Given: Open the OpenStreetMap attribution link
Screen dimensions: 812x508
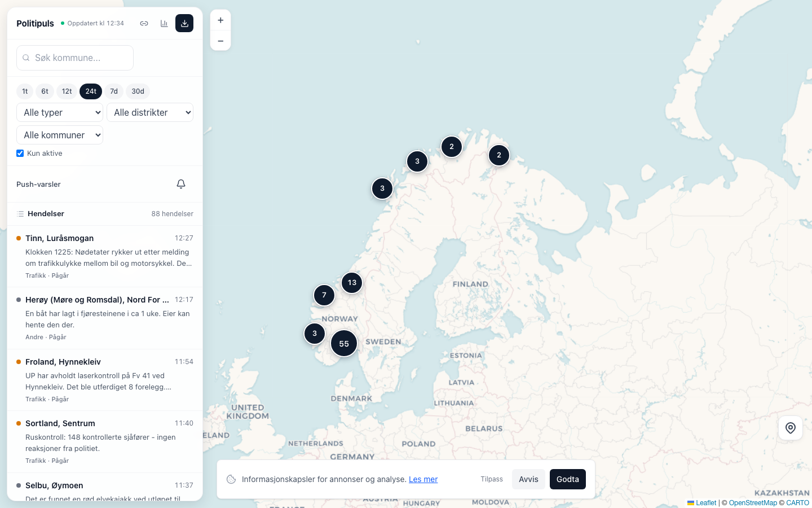Looking at the screenshot, I should coord(753,503).
